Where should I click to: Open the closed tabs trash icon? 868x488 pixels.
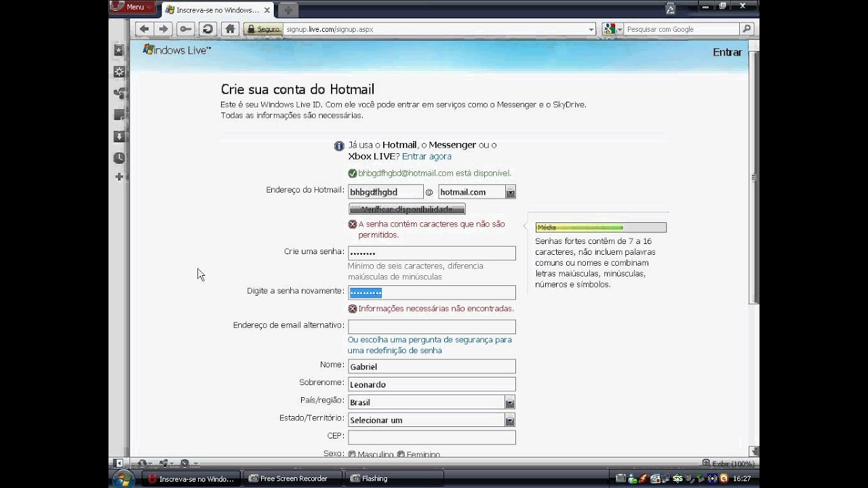click(x=670, y=9)
